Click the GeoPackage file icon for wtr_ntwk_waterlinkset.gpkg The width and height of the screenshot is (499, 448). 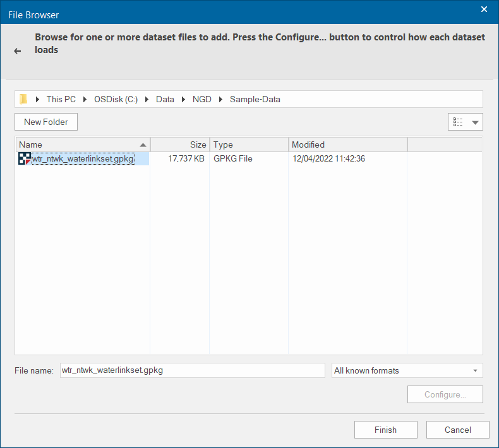click(25, 158)
